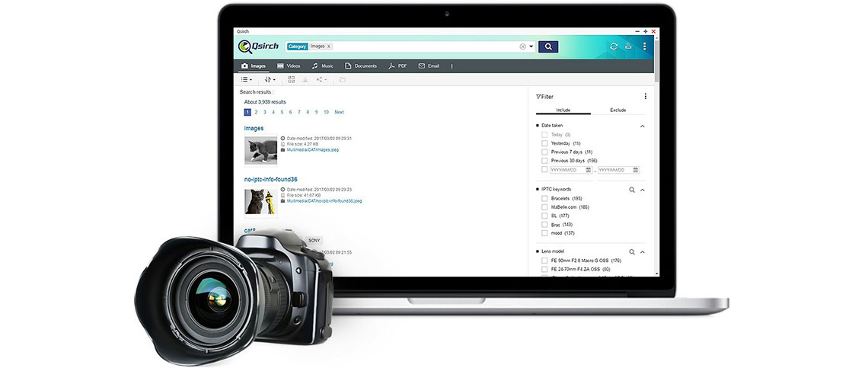This screenshot has height=368, width=868.
Task: Click the blue search magnifier button
Action: [547, 46]
